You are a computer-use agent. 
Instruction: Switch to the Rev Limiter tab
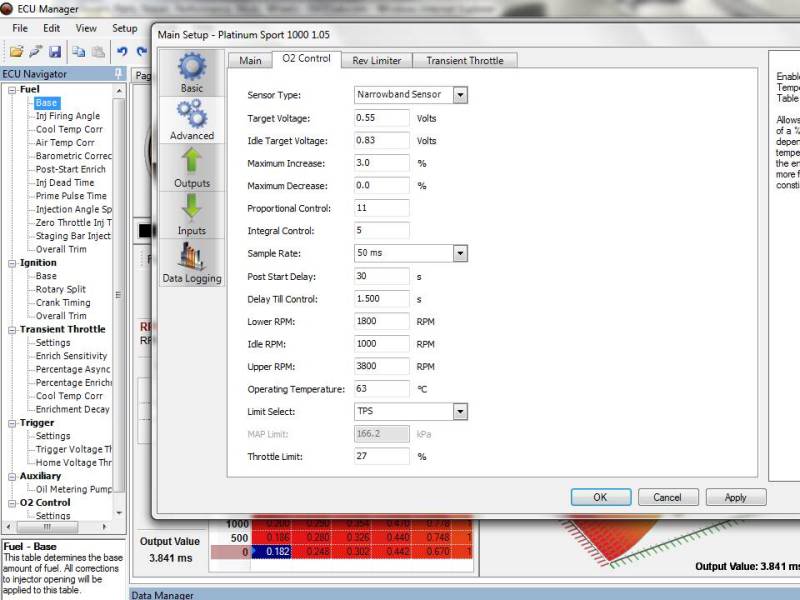(377, 60)
